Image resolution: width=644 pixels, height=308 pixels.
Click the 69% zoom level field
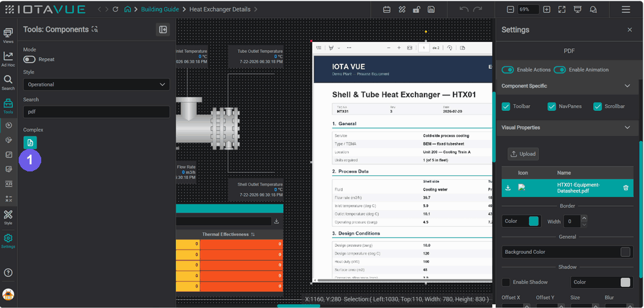point(528,10)
